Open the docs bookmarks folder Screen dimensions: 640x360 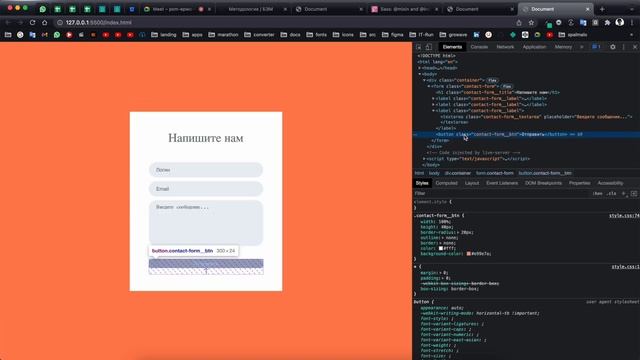click(x=290, y=35)
